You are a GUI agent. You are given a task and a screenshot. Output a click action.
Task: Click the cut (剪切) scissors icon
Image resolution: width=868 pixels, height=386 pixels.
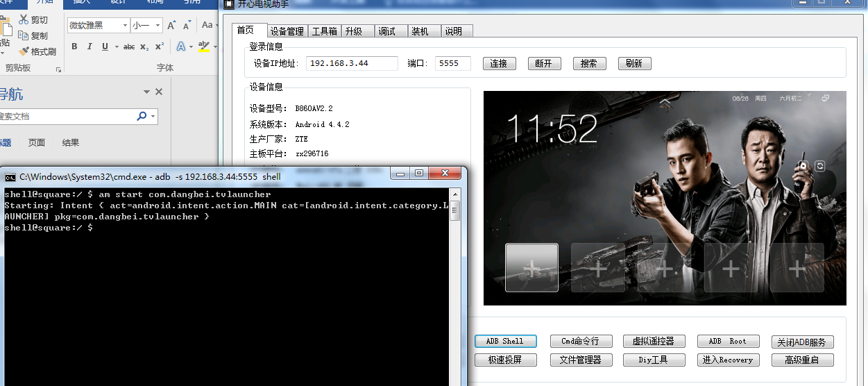24,20
